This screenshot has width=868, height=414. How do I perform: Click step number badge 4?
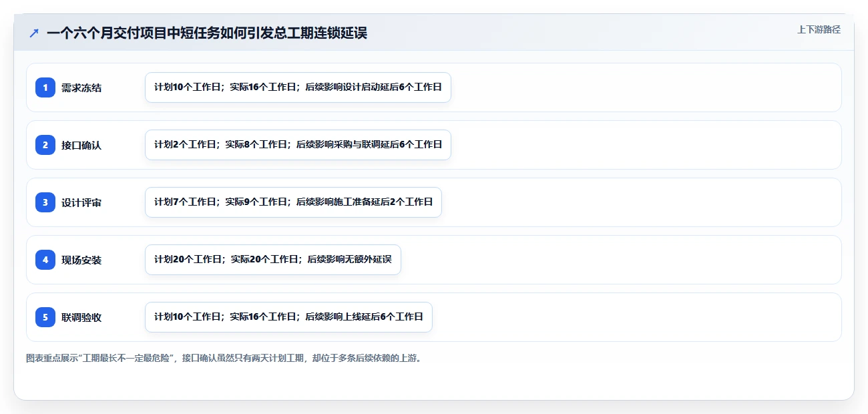[x=45, y=260]
